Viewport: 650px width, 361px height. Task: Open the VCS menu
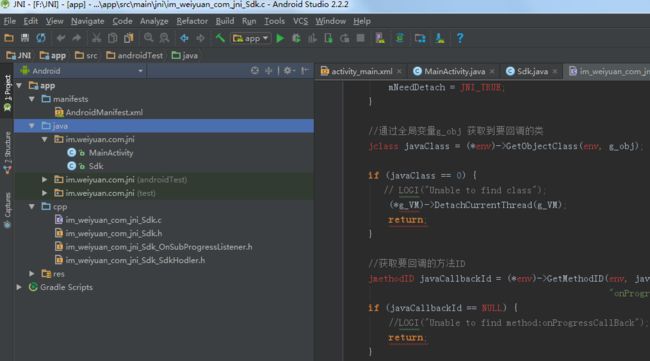(301, 21)
